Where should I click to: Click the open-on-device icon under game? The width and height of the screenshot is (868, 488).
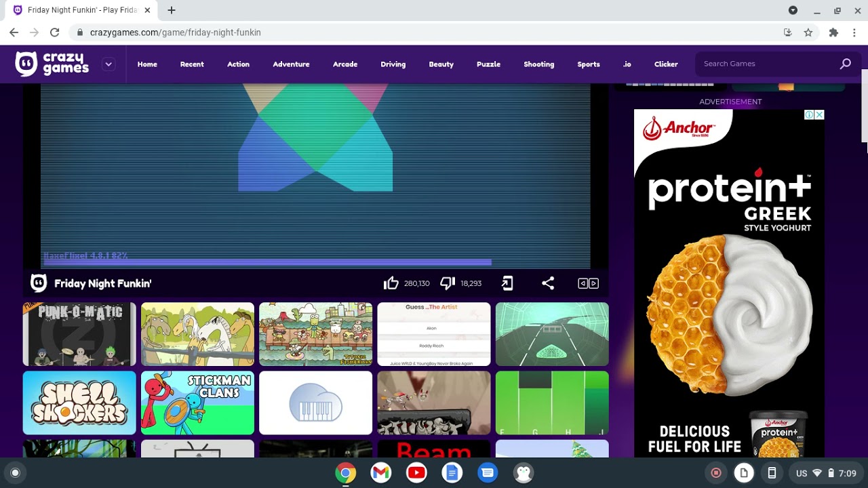(x=507, y=283)
